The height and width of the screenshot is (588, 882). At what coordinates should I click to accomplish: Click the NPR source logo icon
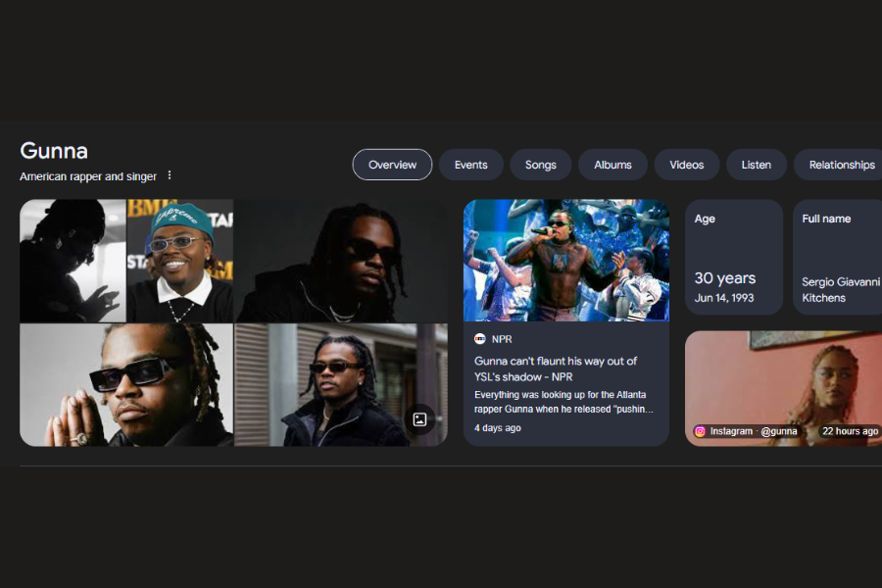[480, 339]
